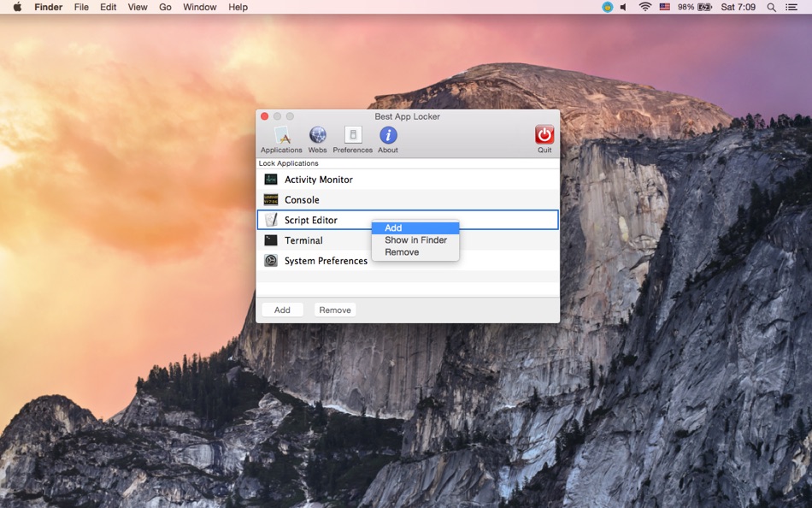Click the Script Editor app icon

(x=271, y=220)
